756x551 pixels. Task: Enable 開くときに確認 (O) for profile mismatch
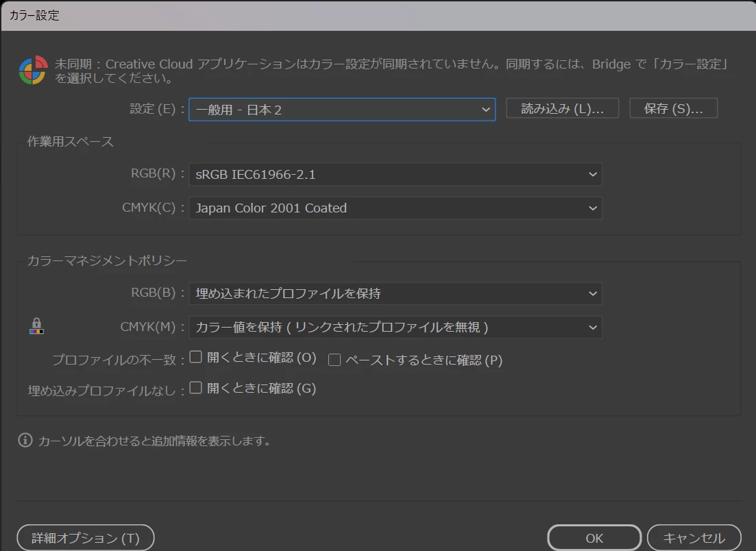(x=195, y=357)
